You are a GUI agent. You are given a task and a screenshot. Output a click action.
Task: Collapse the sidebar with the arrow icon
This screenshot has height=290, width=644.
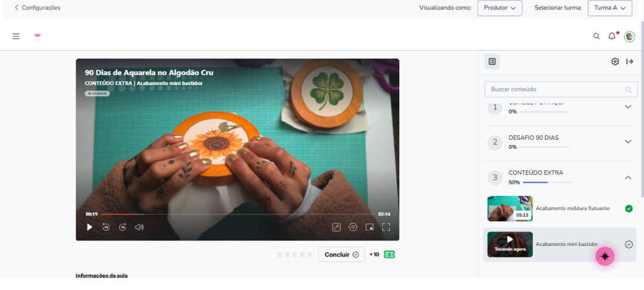(x=630, y=61)
